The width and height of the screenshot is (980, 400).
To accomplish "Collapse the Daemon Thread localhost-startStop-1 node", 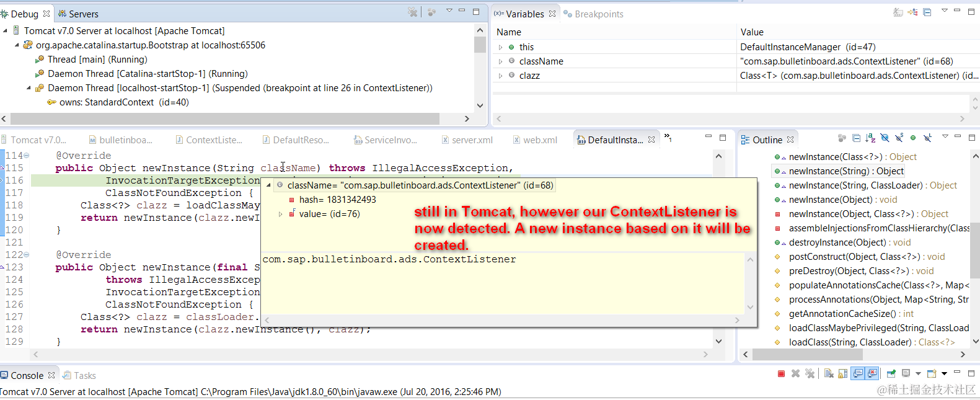I will pos(29,88).
